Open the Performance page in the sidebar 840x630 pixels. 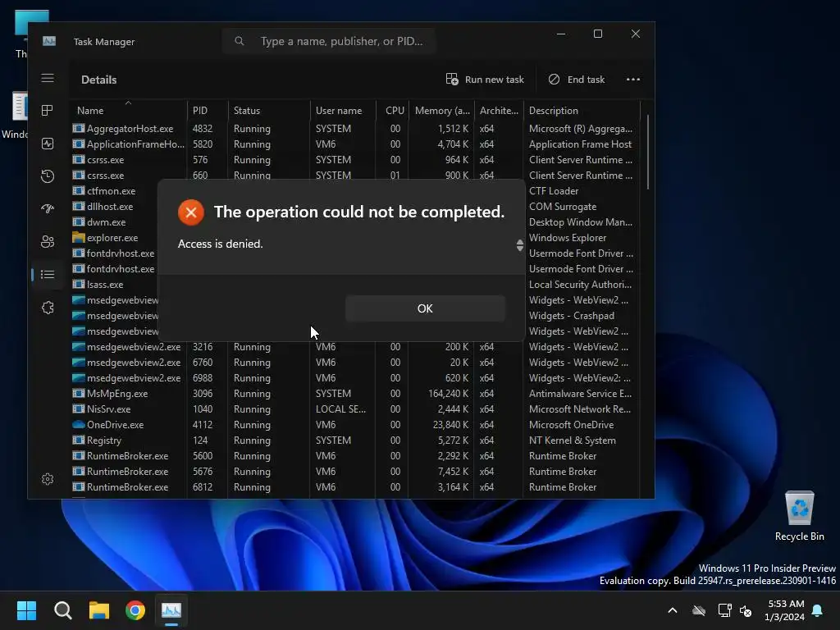[x=47, y=144]
